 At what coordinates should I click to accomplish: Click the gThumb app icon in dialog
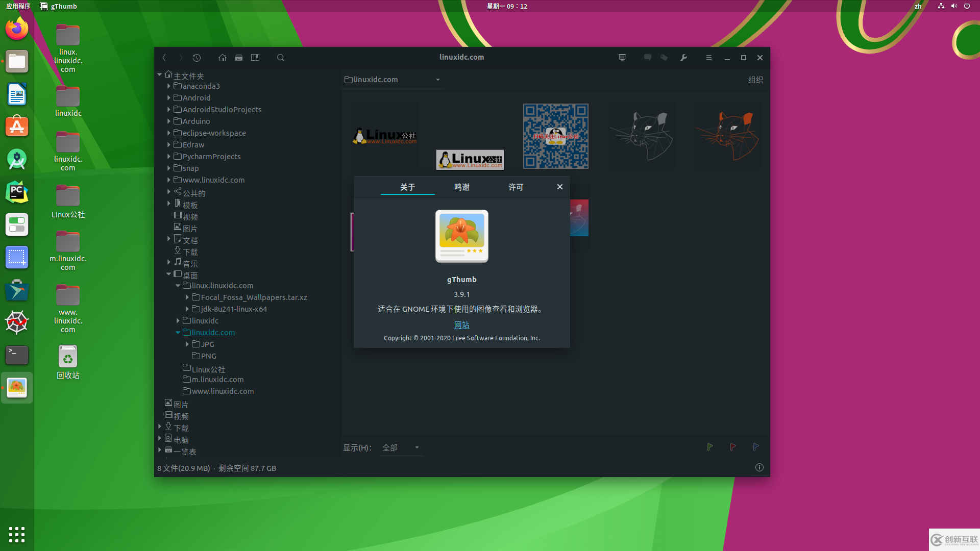pos(461,236)
